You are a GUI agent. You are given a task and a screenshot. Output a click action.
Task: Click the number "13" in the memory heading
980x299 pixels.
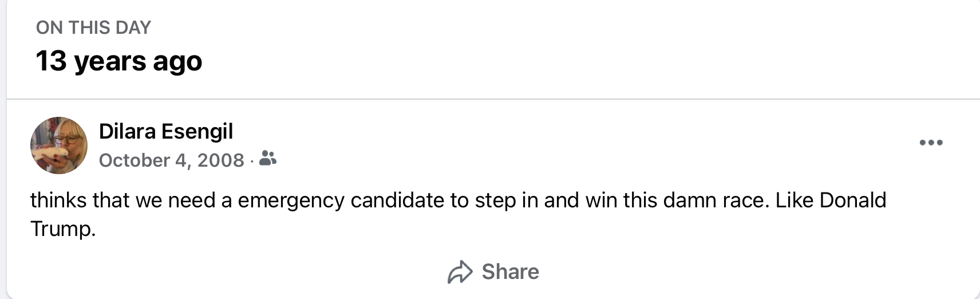[x=51, y=61]
